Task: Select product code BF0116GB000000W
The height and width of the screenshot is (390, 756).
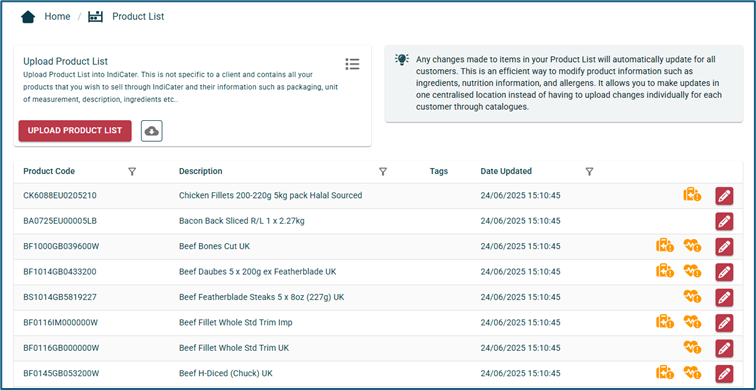Action: [x=61, y=348]
